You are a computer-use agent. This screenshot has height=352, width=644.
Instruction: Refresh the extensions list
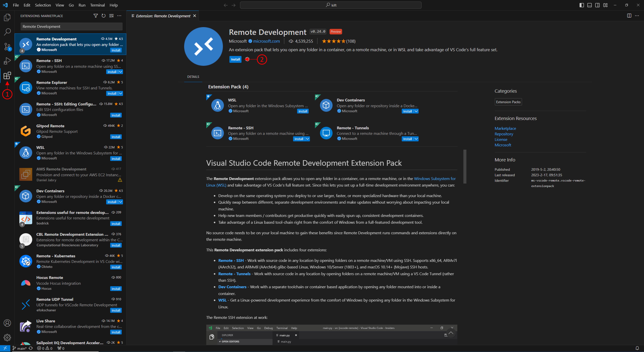(x=103, y=16)
